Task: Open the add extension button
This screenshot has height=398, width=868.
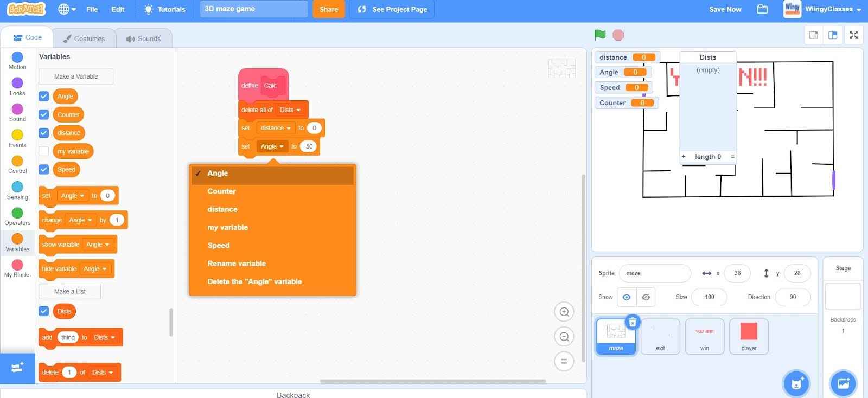Action: (x=17, y=368)
